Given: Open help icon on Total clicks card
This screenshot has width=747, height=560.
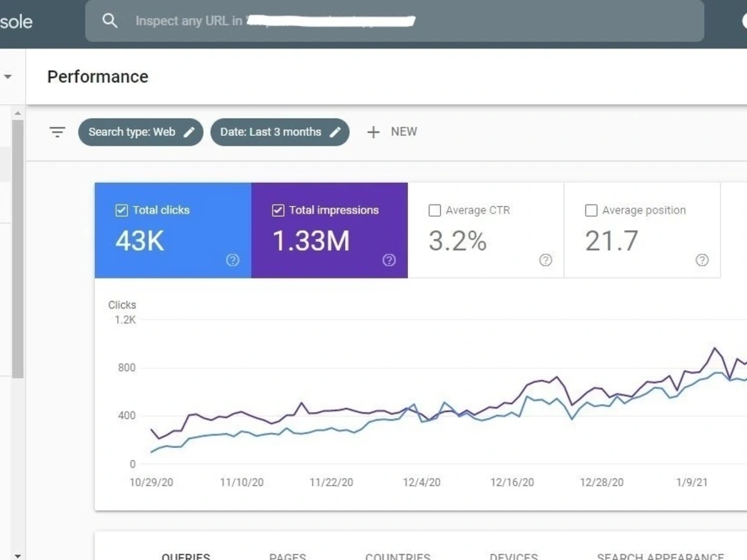Looking at the screenshot, I should (x=232, y=260).
